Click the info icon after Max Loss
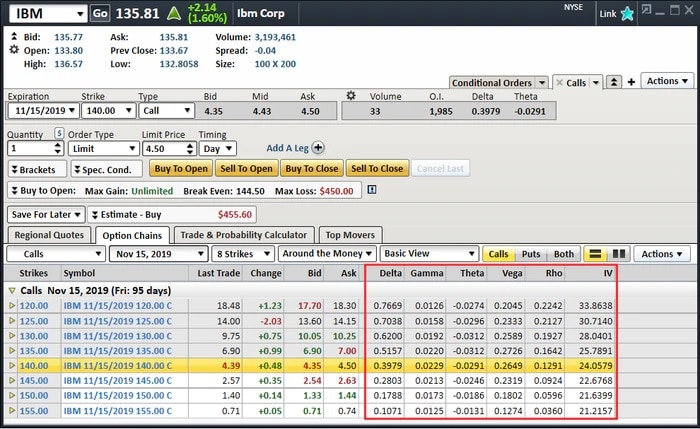700x429 pixels. (x=371, y=190)
